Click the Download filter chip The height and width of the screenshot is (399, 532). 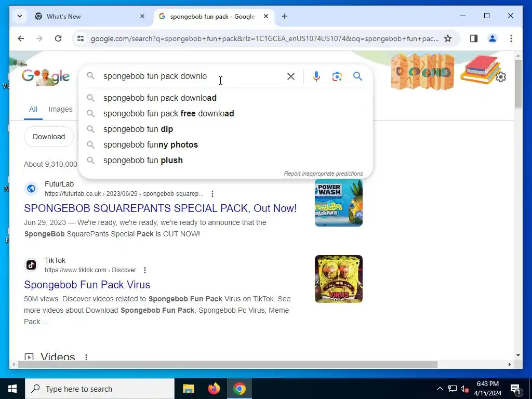(x=49, y=137)
